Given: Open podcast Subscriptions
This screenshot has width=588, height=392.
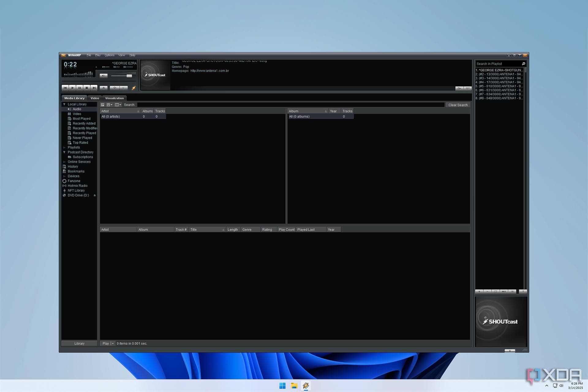Looking at the screenshot, I should [x=83, y=157].
